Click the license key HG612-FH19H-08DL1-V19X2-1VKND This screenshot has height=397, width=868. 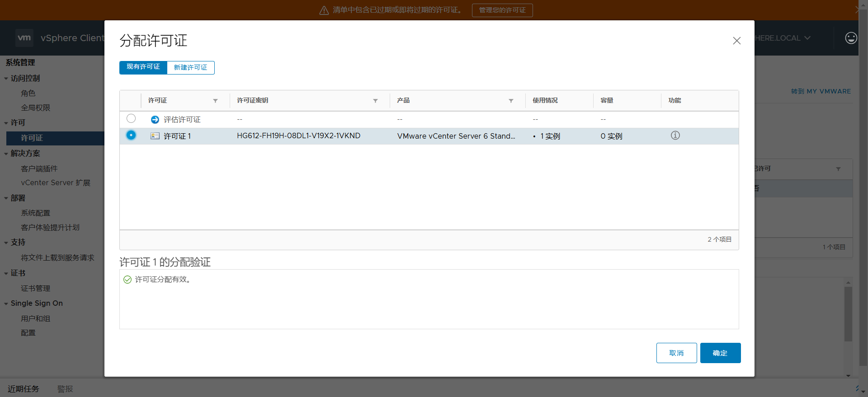coord(298,136)
